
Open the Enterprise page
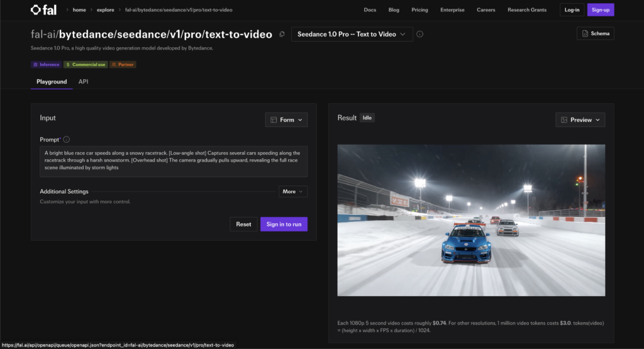pyautogui.click(x=452, y=10)
